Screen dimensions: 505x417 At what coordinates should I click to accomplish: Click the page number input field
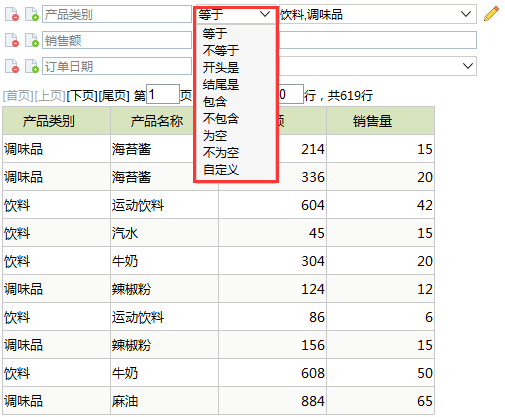[163, 94]
